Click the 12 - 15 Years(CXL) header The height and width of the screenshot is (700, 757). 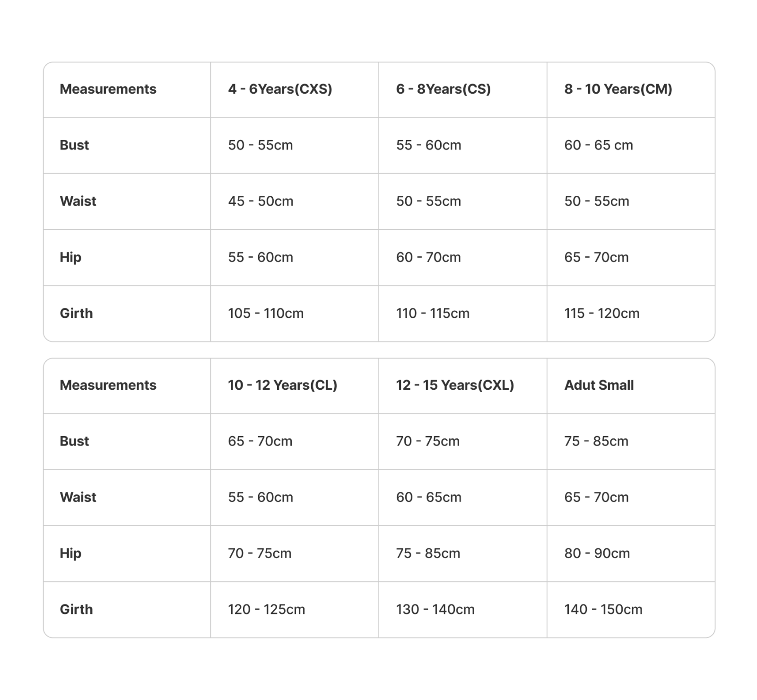click(455, 385)
